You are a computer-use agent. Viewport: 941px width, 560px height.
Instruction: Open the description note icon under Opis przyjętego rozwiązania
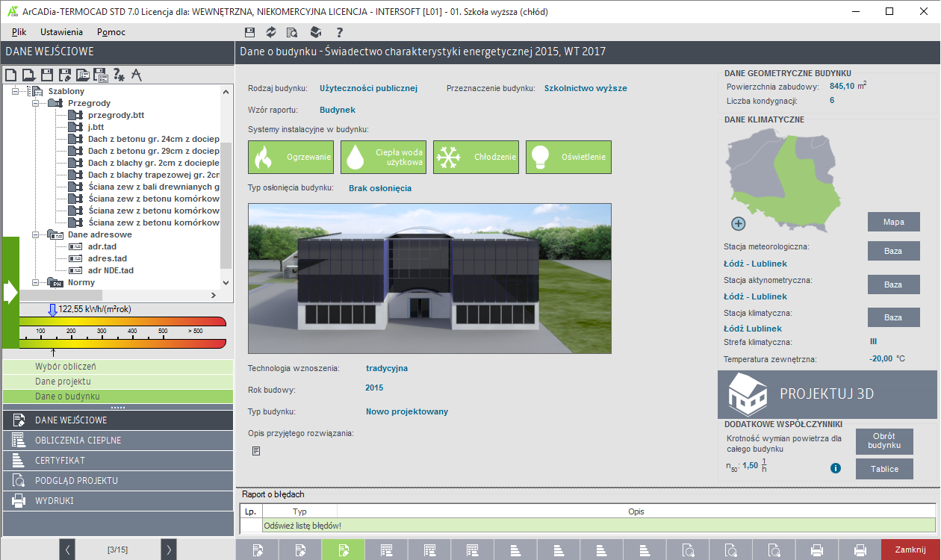pyautogui.click(x=256, y=450)
